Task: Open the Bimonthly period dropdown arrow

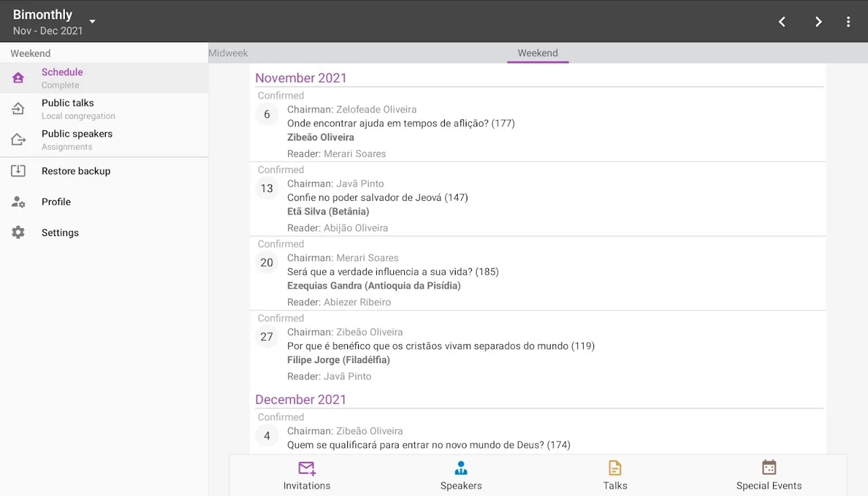Action: [x=92, y=22]
